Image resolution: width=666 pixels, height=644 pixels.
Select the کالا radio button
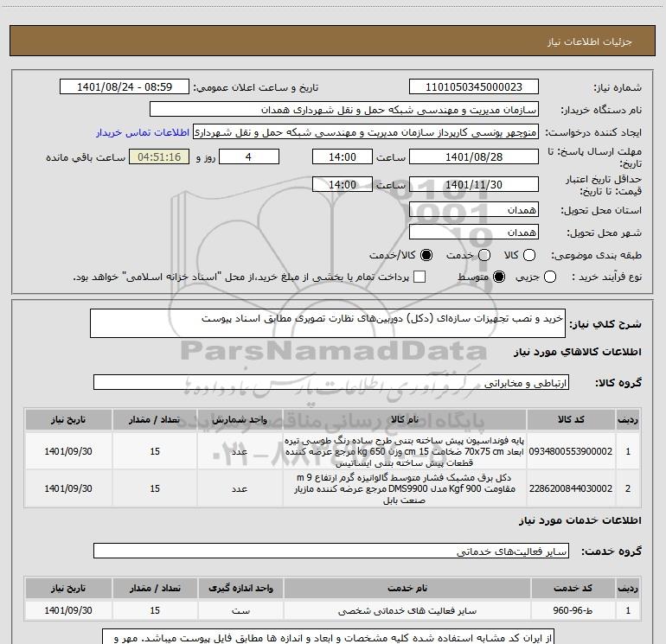(x=529, y=255)
